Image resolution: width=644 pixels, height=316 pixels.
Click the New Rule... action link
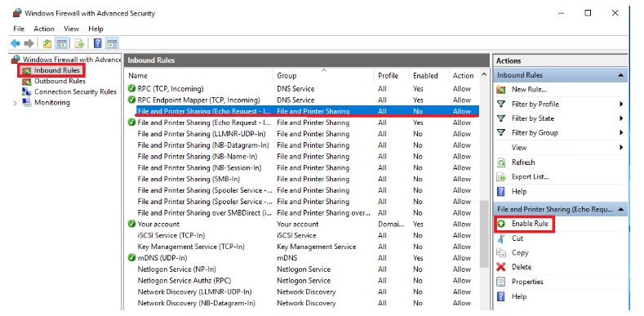click(529, 90)
